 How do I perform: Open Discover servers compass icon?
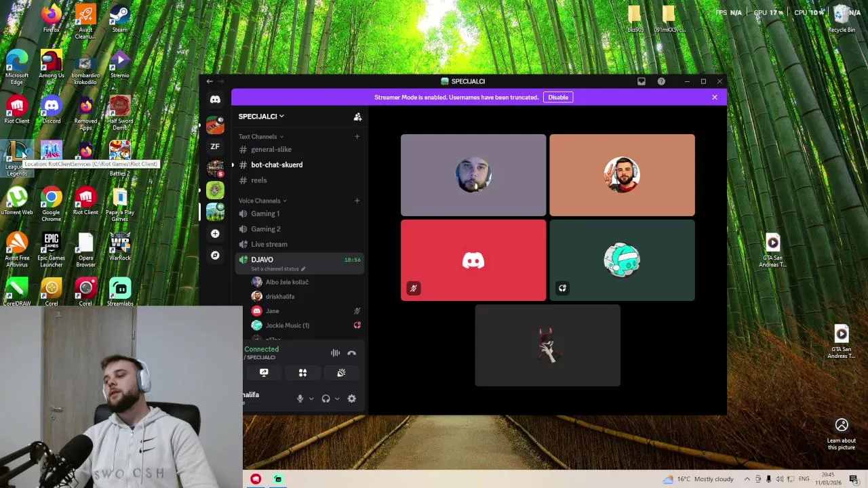point(215,256)
